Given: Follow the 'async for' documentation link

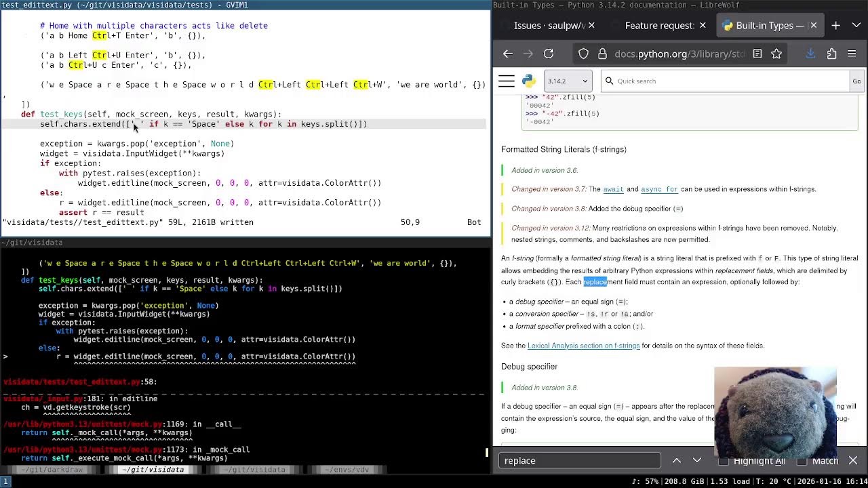Looking at the screenshot, I should 659,189.
